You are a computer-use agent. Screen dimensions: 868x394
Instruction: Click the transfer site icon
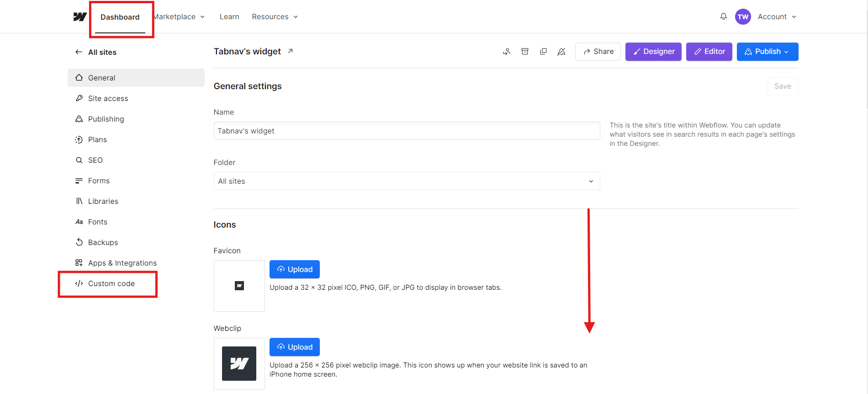point(507,52)
